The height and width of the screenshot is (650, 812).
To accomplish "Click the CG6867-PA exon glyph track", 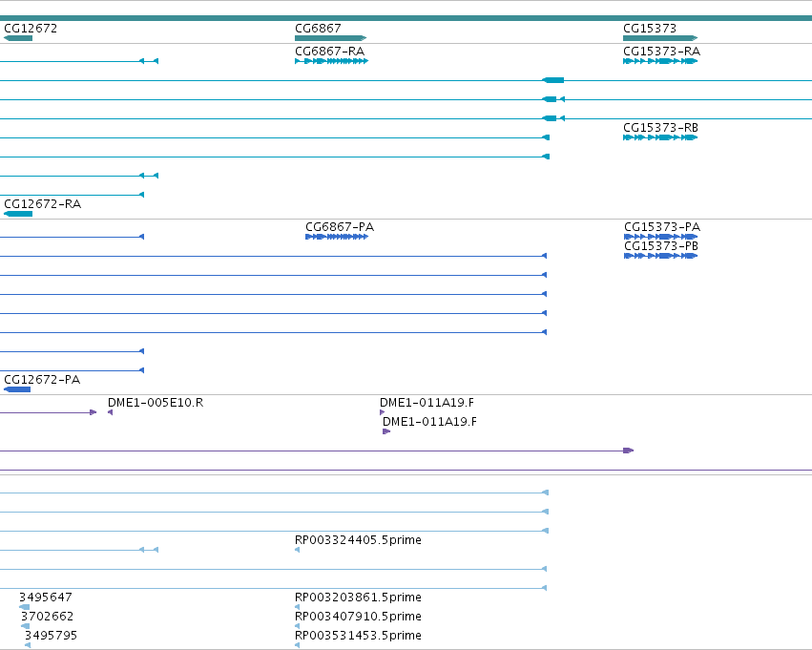I will click(337, 237).
